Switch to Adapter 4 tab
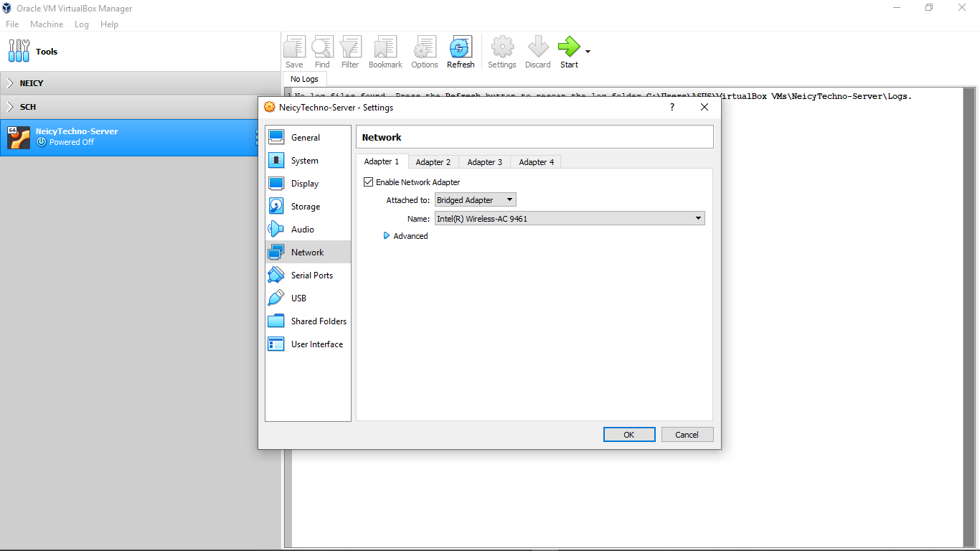The width and height of the screenshot is (980, 551). pos(537,162)
